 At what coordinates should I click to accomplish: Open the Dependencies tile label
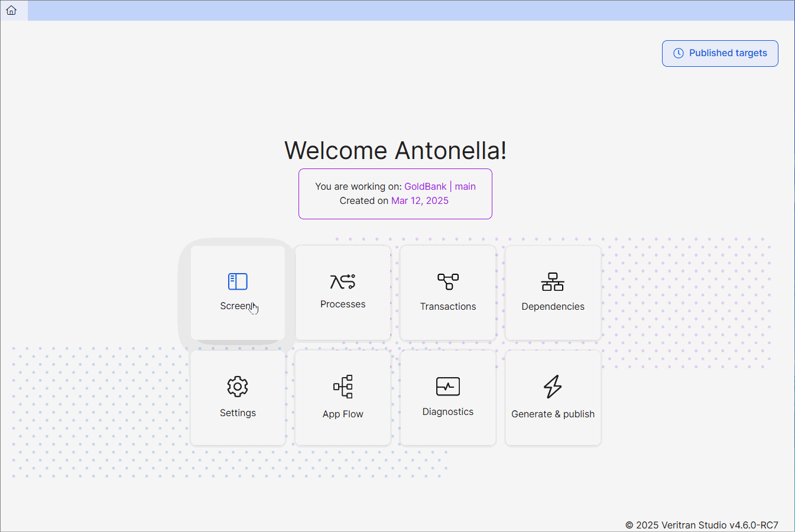553,306
